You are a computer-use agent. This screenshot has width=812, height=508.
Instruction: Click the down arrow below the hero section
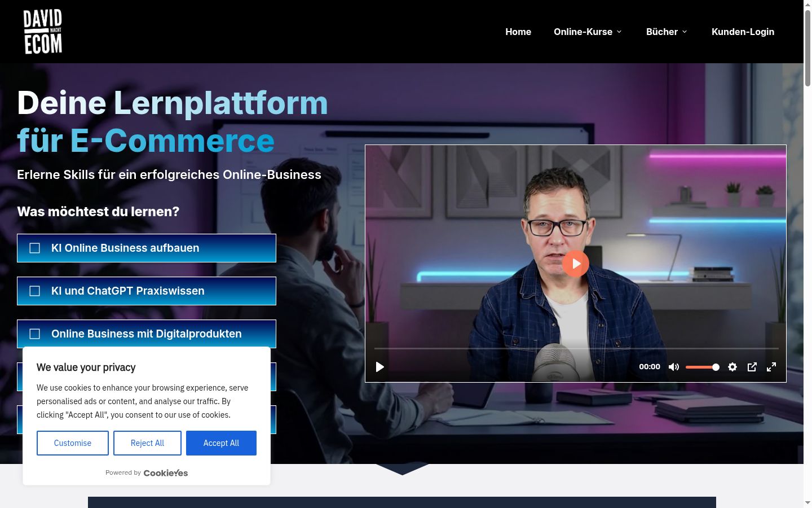(x=402, y=470)
